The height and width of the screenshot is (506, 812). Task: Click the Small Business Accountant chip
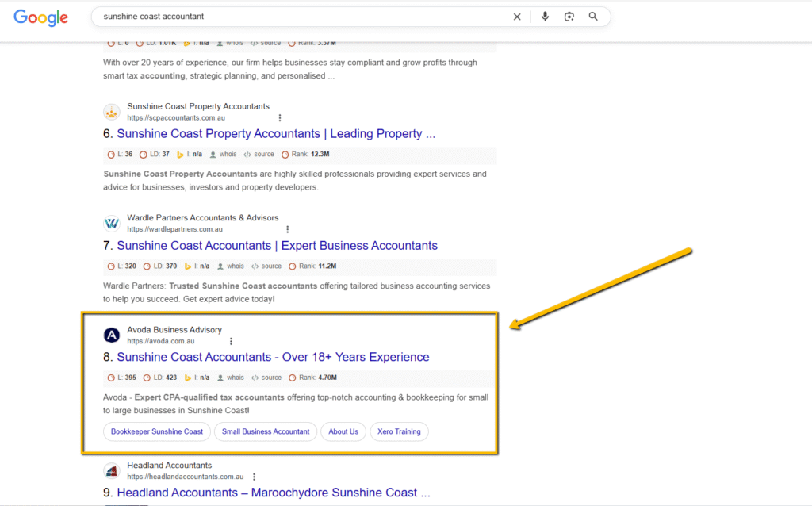pyautogui.click(x=266, y=431)
